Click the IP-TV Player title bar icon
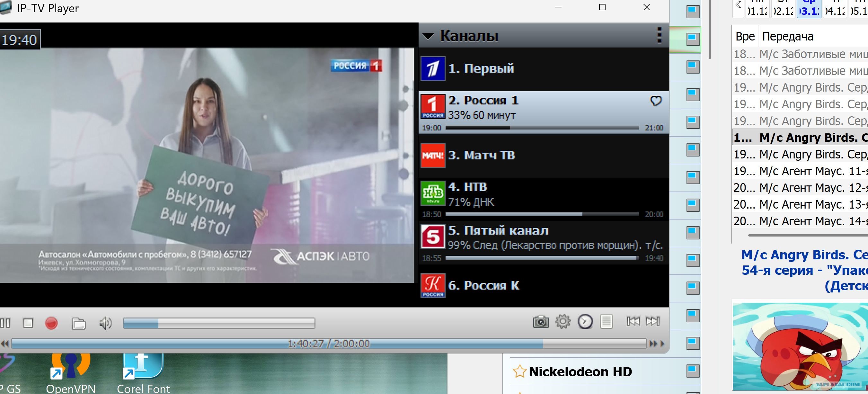The height and width of the screenshot is (394, 868). (x=6, y=8)
